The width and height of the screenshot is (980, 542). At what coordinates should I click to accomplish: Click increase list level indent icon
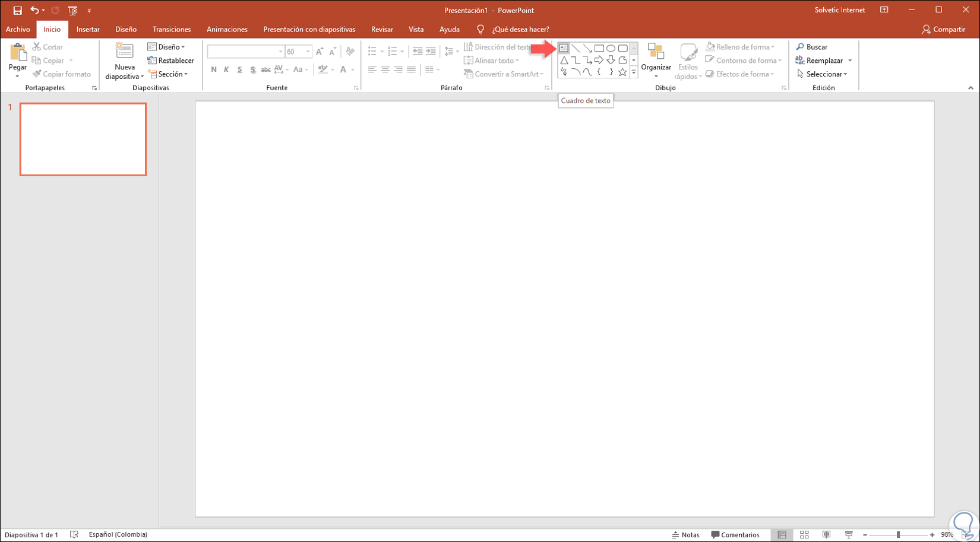coord(431,51)
